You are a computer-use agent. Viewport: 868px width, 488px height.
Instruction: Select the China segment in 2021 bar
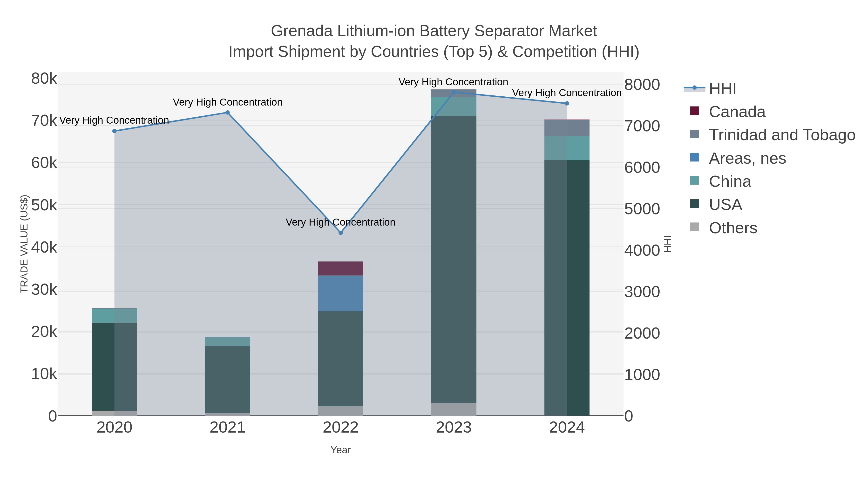coord(227,341)
